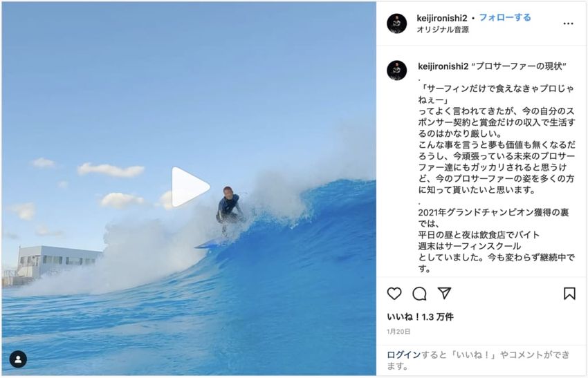
Task: Open the オリジナル音源 audio link
Action: 443,30
